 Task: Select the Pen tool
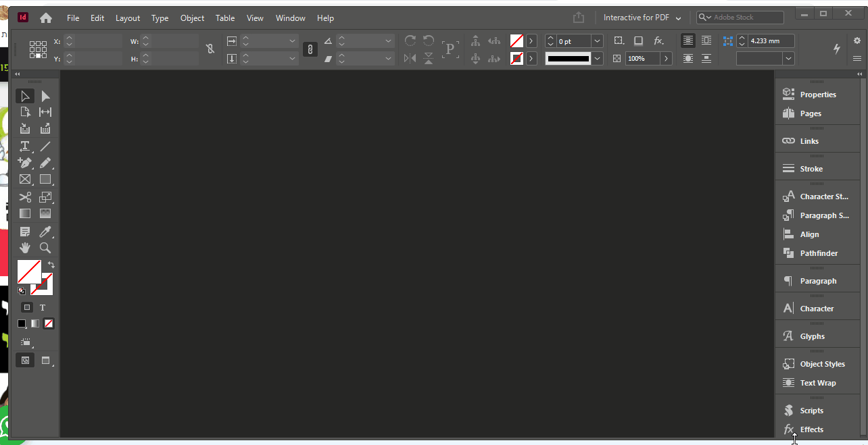click(25, 163)
